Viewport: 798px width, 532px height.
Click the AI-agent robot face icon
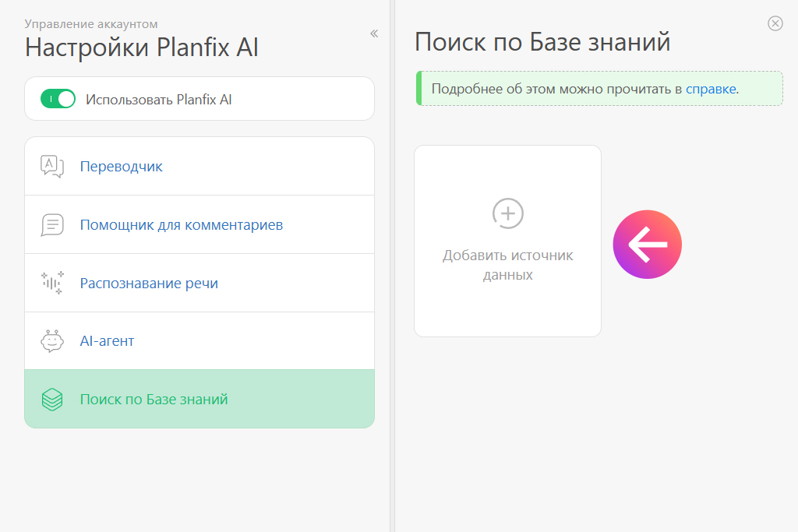click(x=52, y=341)
